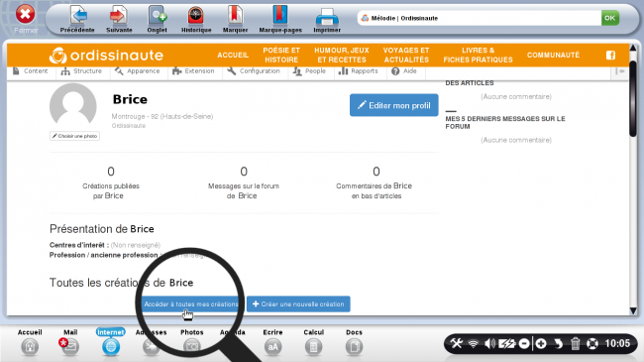Click the volume speaker icon
Image resolution: width=644 pixels, height=362 pixels.
[489, 343]
